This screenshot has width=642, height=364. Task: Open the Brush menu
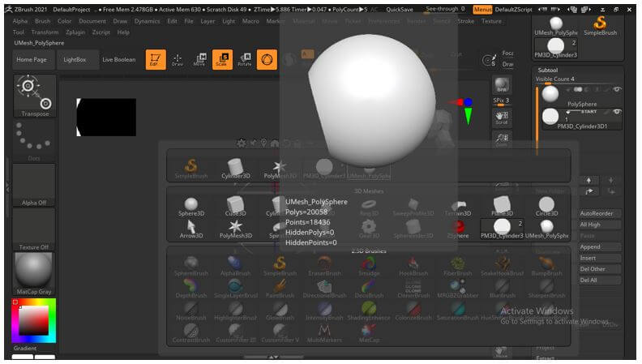[42, 21]
